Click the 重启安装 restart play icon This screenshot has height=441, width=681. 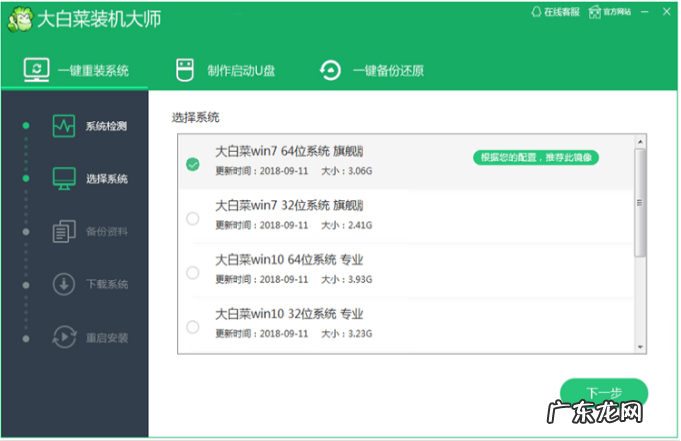64,337
